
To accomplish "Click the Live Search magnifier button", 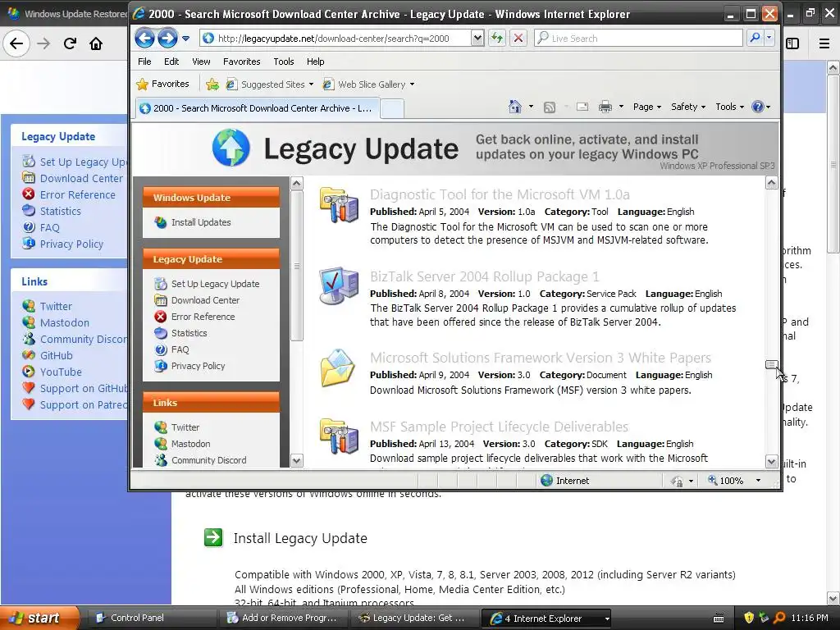I will 755,38.
